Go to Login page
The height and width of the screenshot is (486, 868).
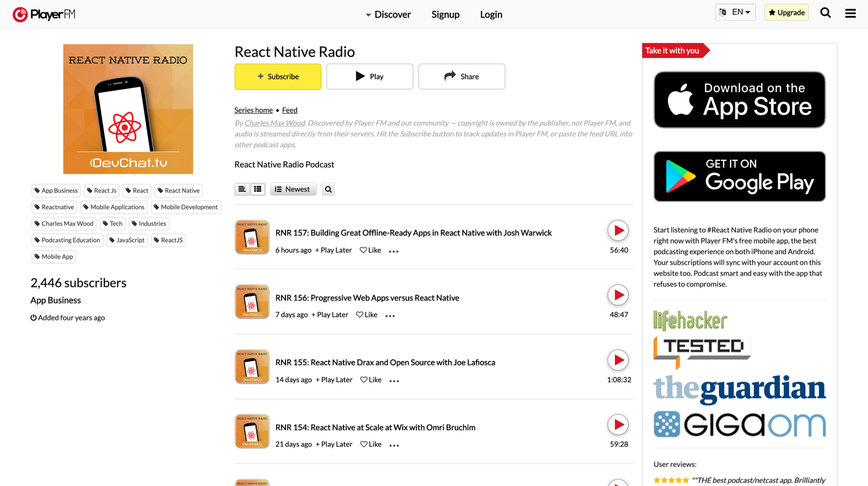coord(491,14)
